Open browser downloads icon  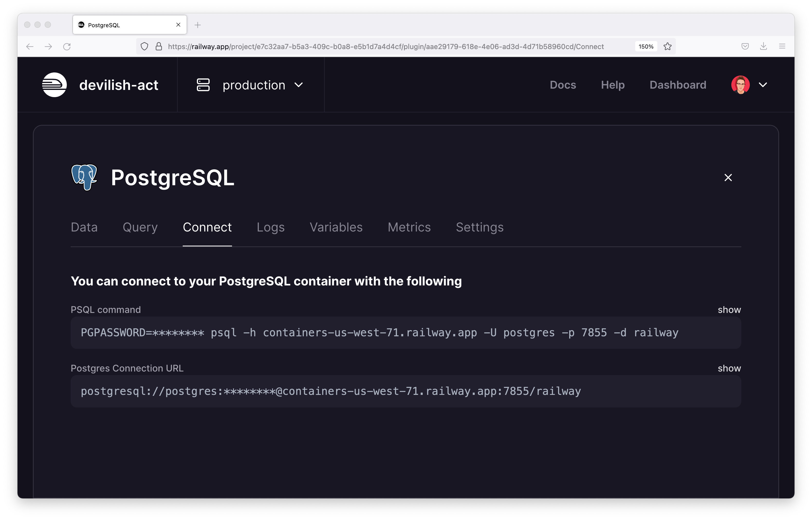coord(763,47)
